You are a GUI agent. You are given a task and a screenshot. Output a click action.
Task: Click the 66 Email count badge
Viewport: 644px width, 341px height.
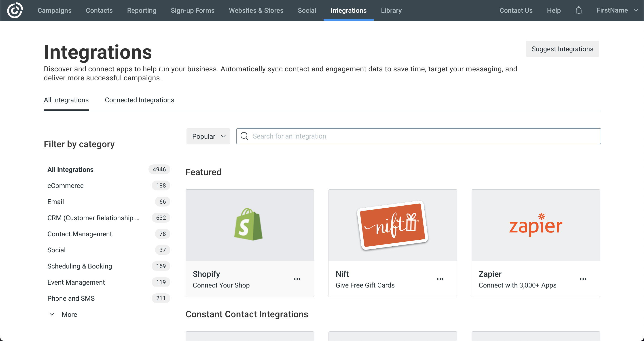[x=163, y=202]
